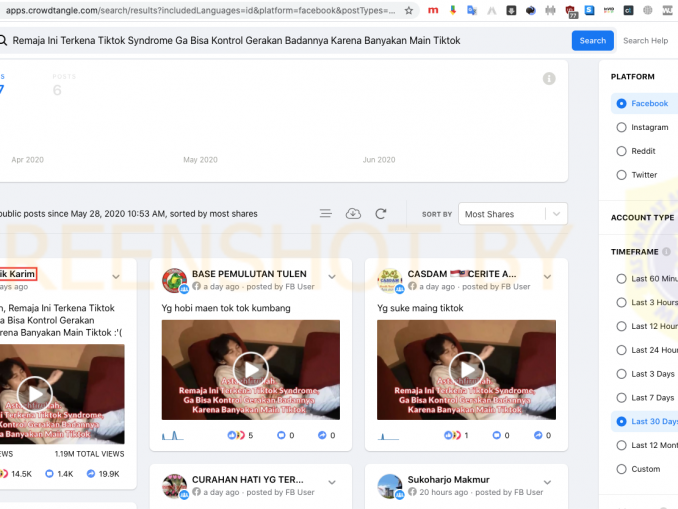Image resolution: width=678 pixels, height=509 pixels.
Task: Play the Karim post video
Action: [35, 394]
